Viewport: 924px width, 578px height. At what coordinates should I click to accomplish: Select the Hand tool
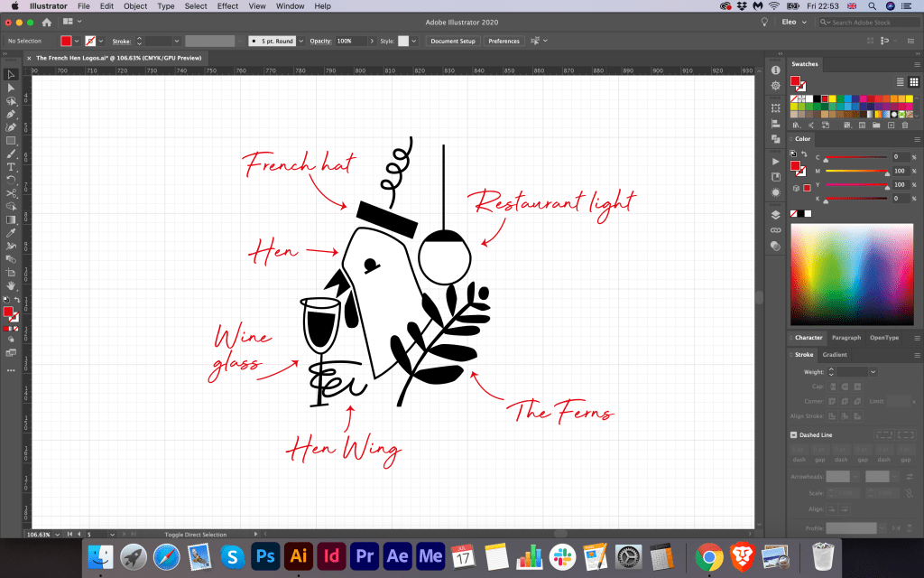pyautogui.click(x=11, y=285)
